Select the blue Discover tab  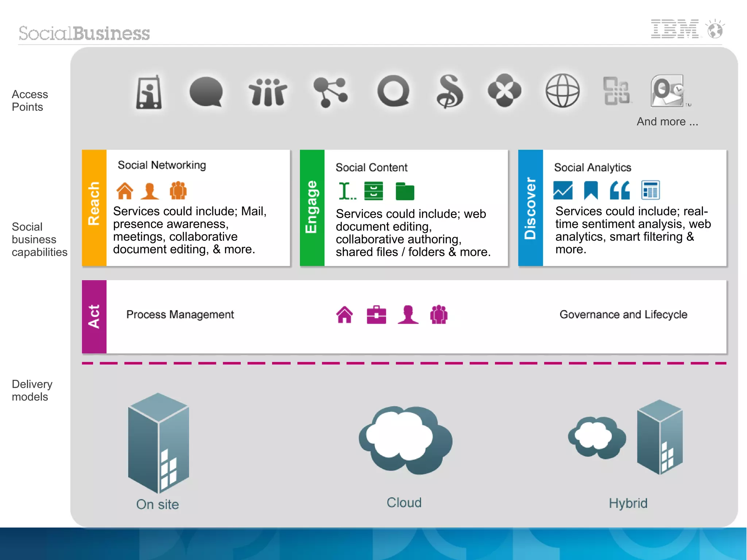coord(530,208)
